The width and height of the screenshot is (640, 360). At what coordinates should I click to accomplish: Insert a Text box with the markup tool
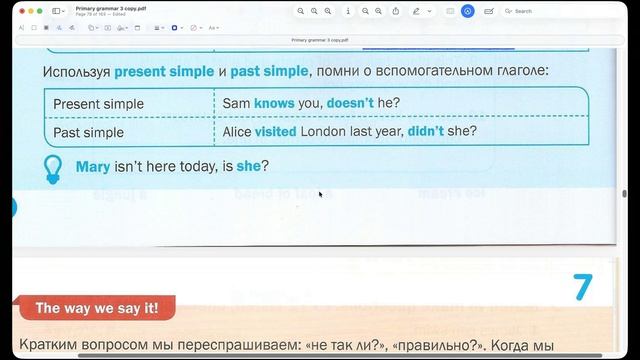click(107, 28)
